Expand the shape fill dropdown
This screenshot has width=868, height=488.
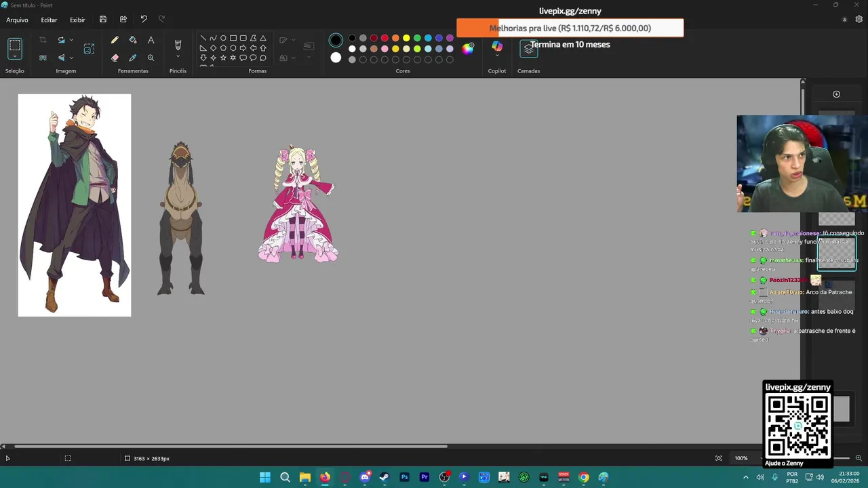(293, 58)
